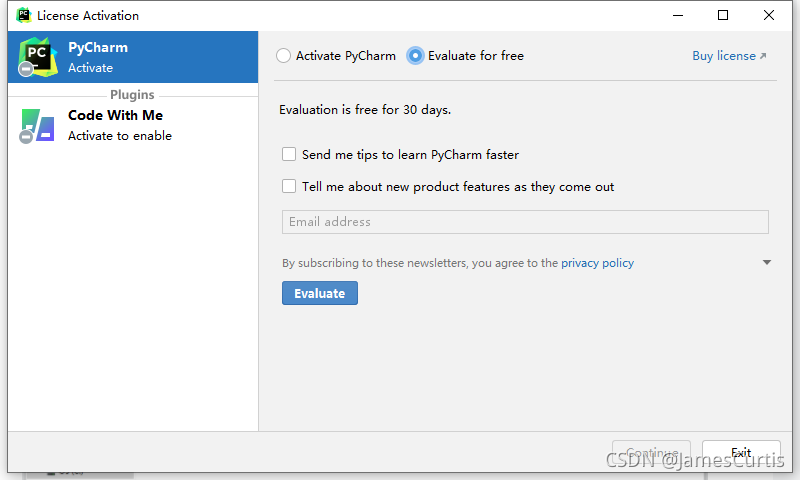Open the privacy policy link

(x=597, y=263)
